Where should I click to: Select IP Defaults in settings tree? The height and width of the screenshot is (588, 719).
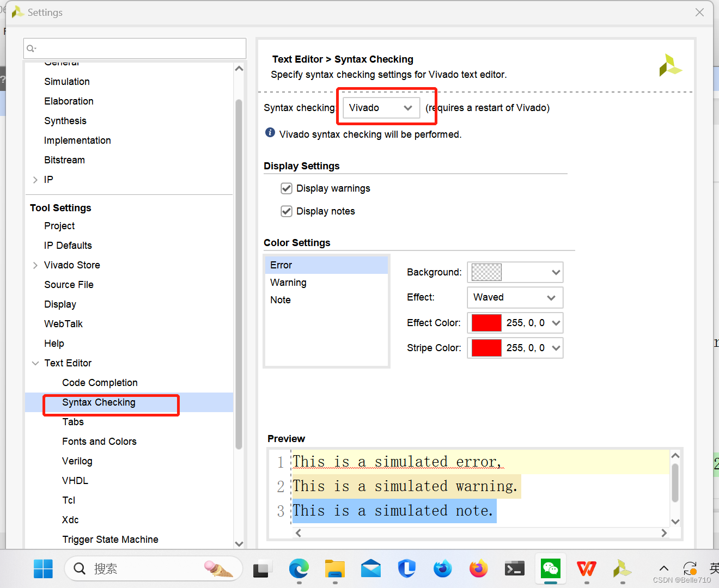68,246
